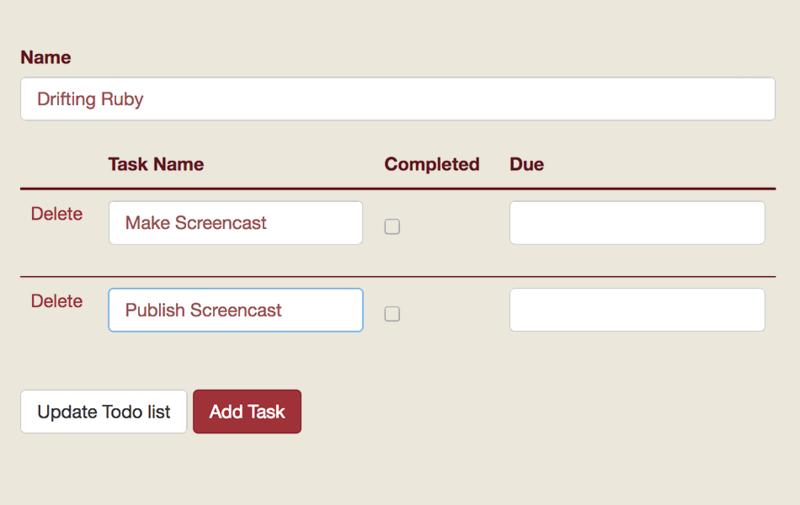The image size is (800, 505).
Task: Focus the Make Screencast task name field
Action: pos(236,223)
